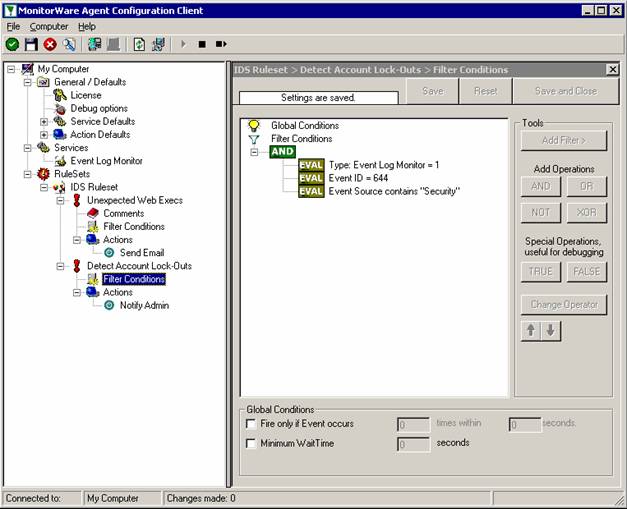Collapse the Detect Account Lock-Outs rule
The width and height of the screenshot is (627, 509).
(x=60, y=266)
